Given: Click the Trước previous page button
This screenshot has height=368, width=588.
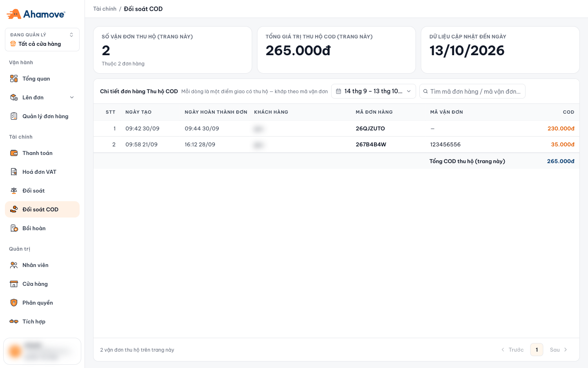Looking at the screenshot, I should click(512, 350).
